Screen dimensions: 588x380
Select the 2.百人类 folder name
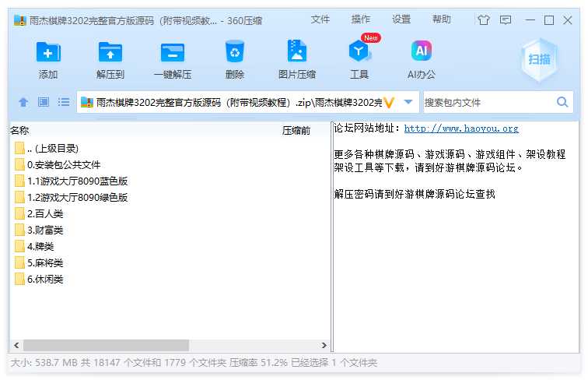(x=45, y=213)
